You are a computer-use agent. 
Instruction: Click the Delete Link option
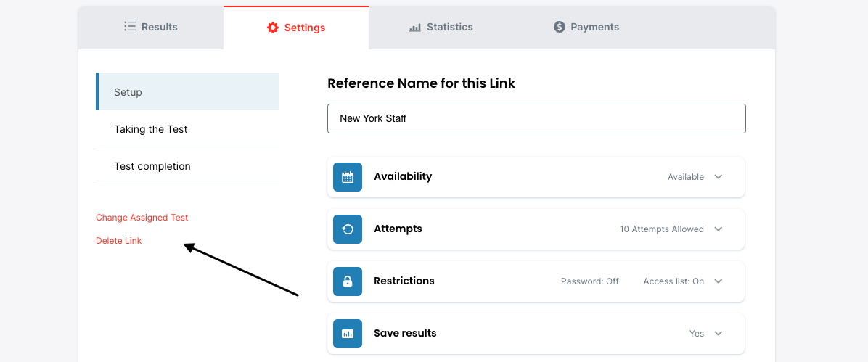(x=119, y=241)
